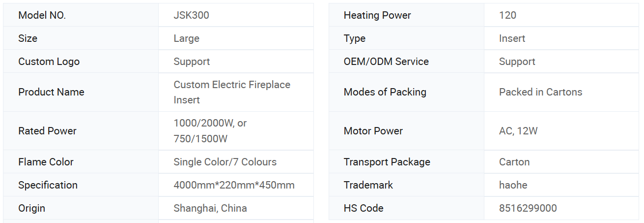
Task: Click the Flame Color label
Action: 46,162
